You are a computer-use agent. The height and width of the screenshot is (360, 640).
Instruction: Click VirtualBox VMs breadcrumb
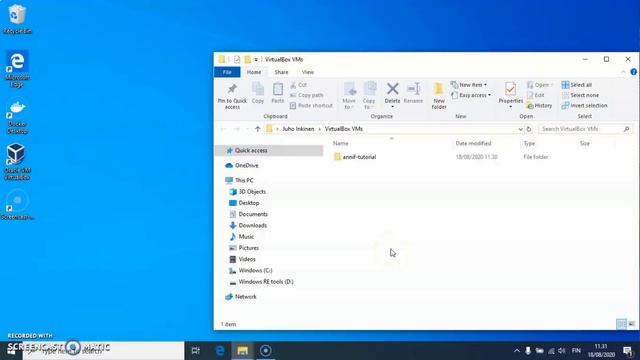344,129
